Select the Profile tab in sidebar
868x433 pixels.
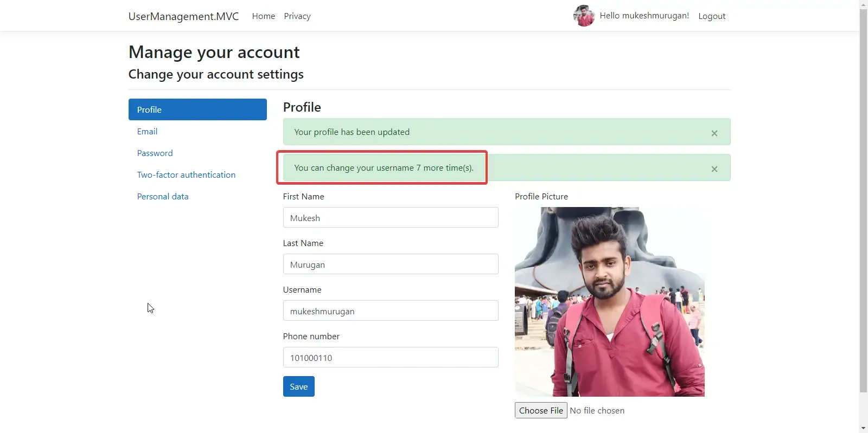(149, 109)
